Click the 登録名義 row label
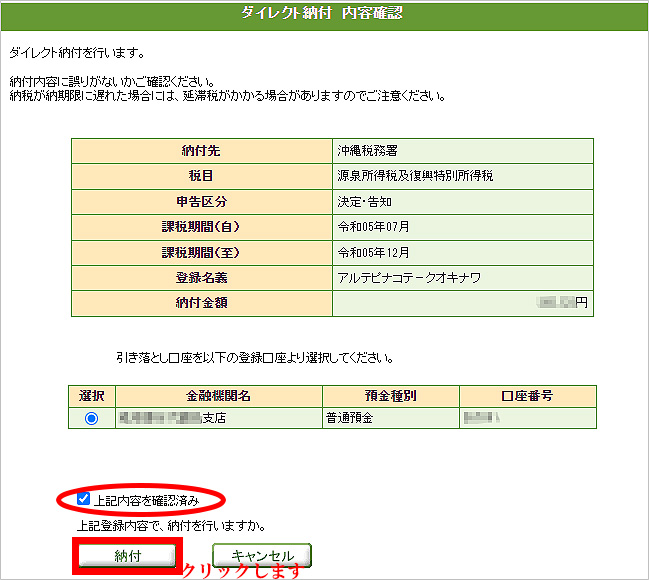Screen dimensions: 649x580 click(202, 278)
